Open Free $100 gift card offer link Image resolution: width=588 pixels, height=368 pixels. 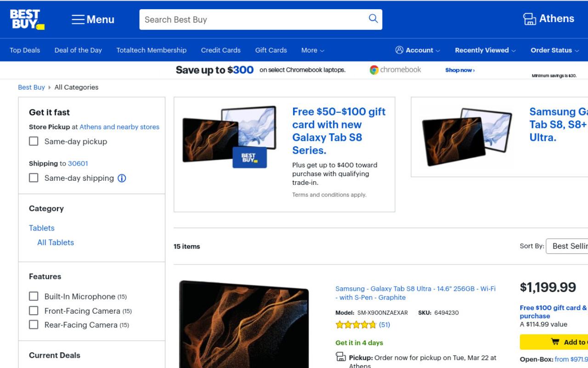tap(554, 312)
